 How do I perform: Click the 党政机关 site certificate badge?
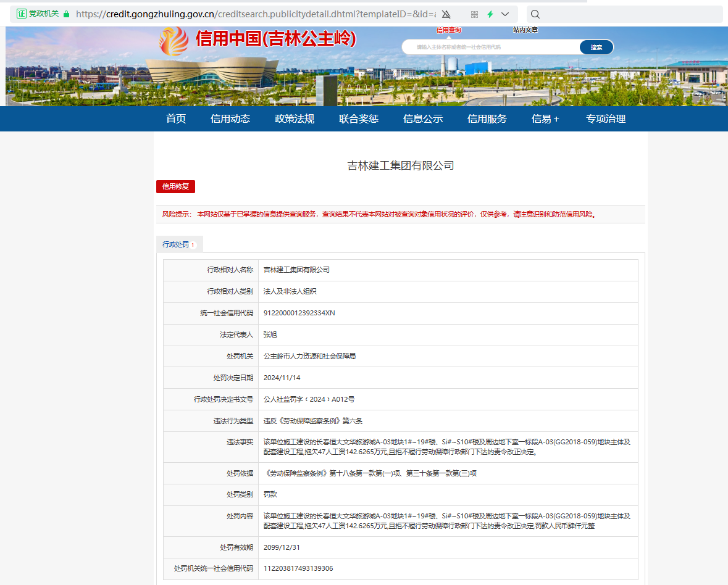click(38, 14)
